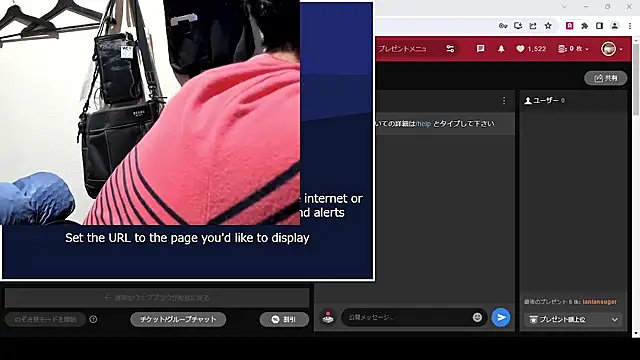
Task: Open the filter sliders icon in the プレゼントメニュ search
Action: click(450, 49)
